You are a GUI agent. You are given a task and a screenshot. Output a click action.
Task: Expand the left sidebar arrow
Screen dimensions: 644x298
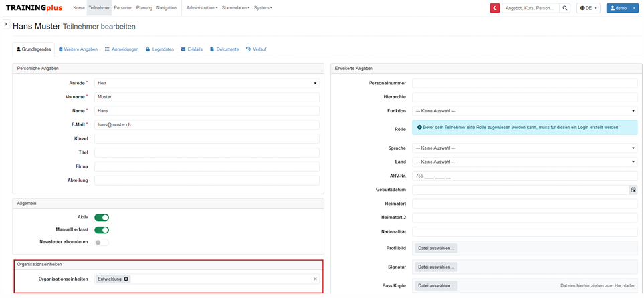click(x=6, y=24)
